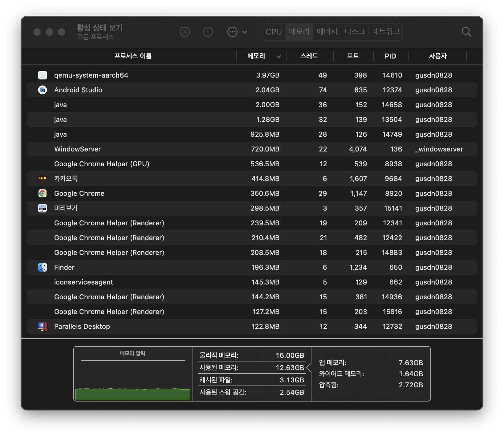Select the Parallels Desktop process name
504x436 pixels.
click(82, 326)
